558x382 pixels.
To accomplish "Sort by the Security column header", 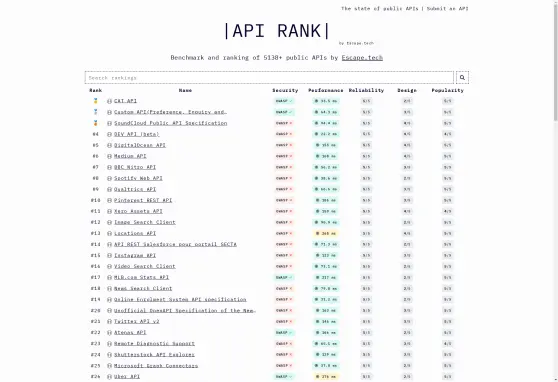I will [x=285, y=90].
